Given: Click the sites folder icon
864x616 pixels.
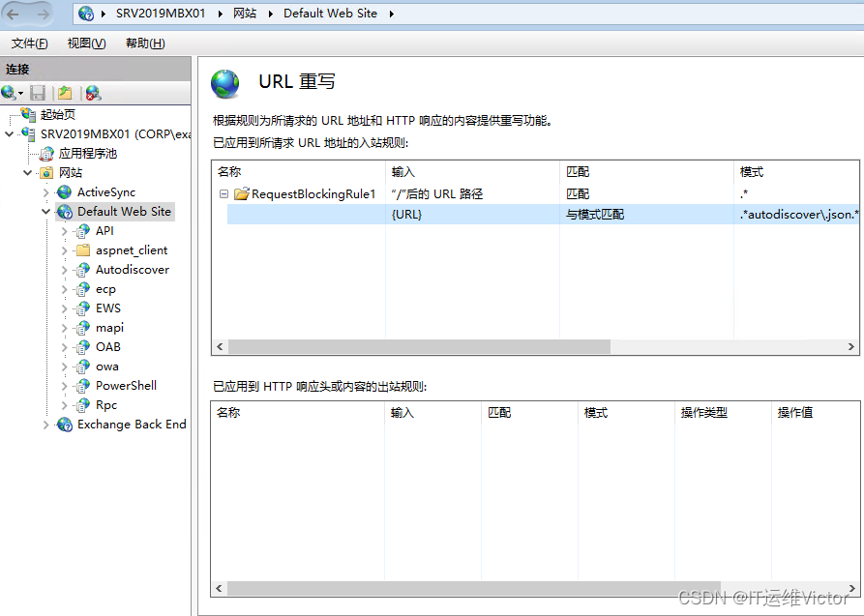Looking at the screenshot, I should pyautogui.click(x=46, y=172).
